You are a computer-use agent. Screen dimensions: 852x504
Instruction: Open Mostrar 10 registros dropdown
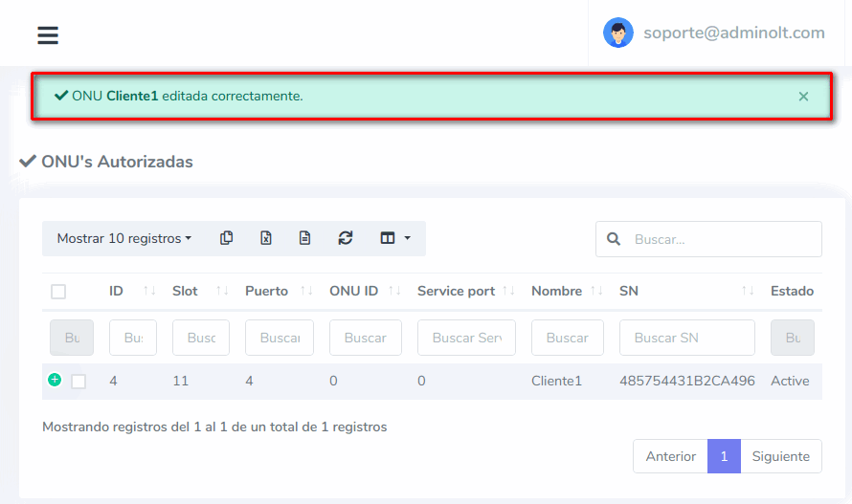tap(123, 238)
